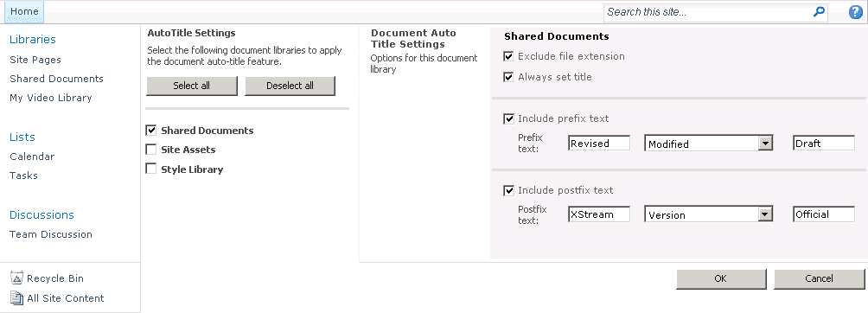Screen dimensions: 868x313
Task: Open the Team Discussion link
Action: [x=51, y=234]
